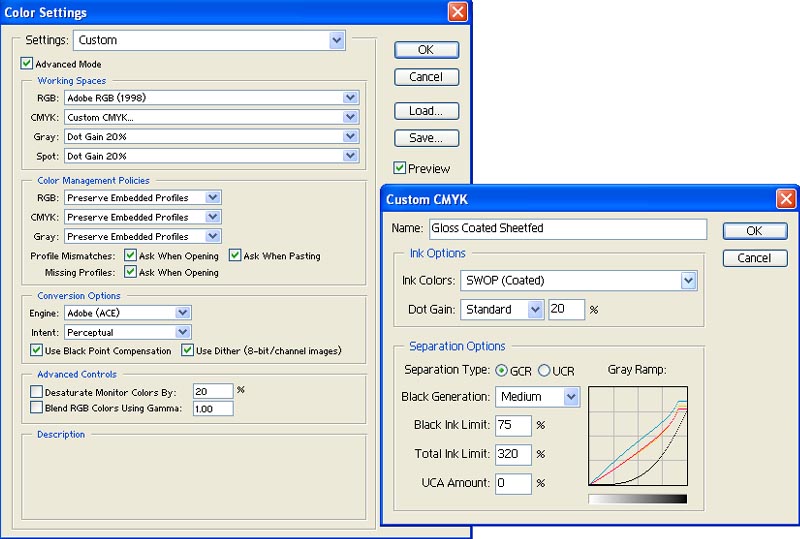Click OK in Custom CMYK dialog

click(x=754, y=231)
